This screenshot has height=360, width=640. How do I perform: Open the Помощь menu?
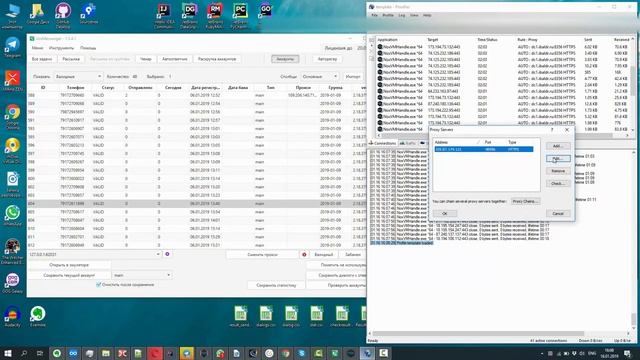(x=88, y=48)
